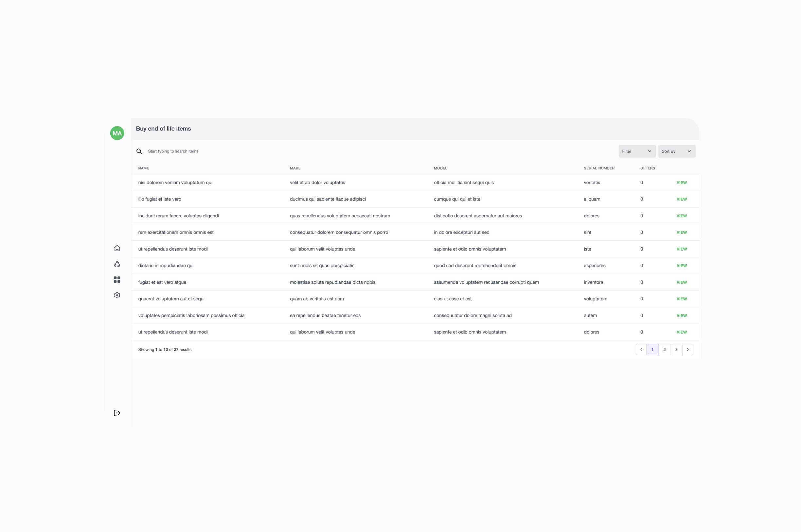Click 'voluptates perspiciatis laboriosam possimus officia' cell
This screenshot has height=532, width=801.
[x=191, y=315]
